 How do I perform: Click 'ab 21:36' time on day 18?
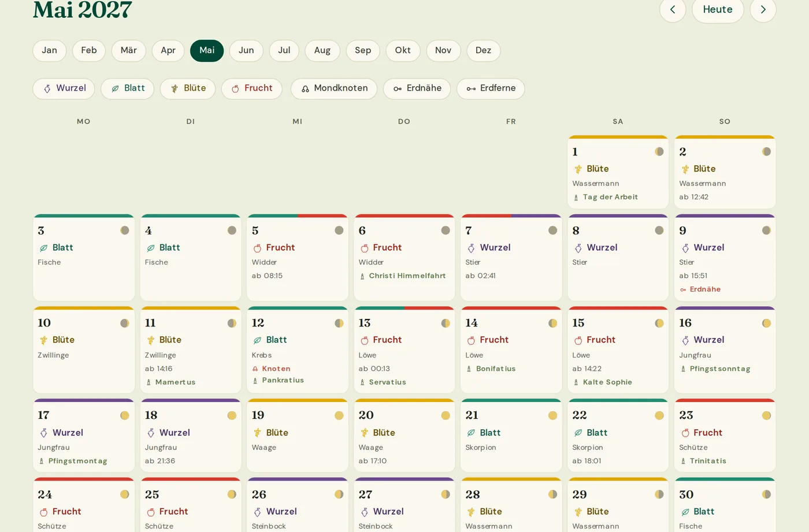point(160,461)
